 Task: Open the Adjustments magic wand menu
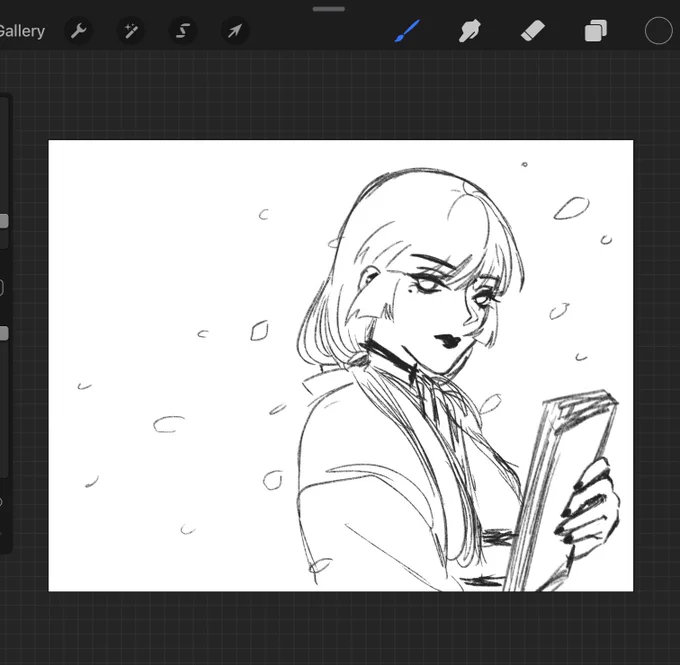pos(131,31)
